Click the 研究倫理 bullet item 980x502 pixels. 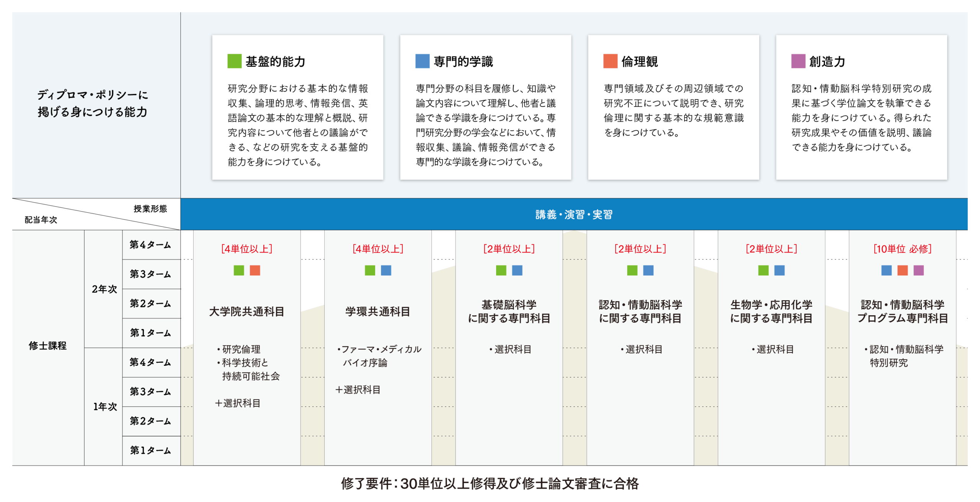tap(241, 349)
